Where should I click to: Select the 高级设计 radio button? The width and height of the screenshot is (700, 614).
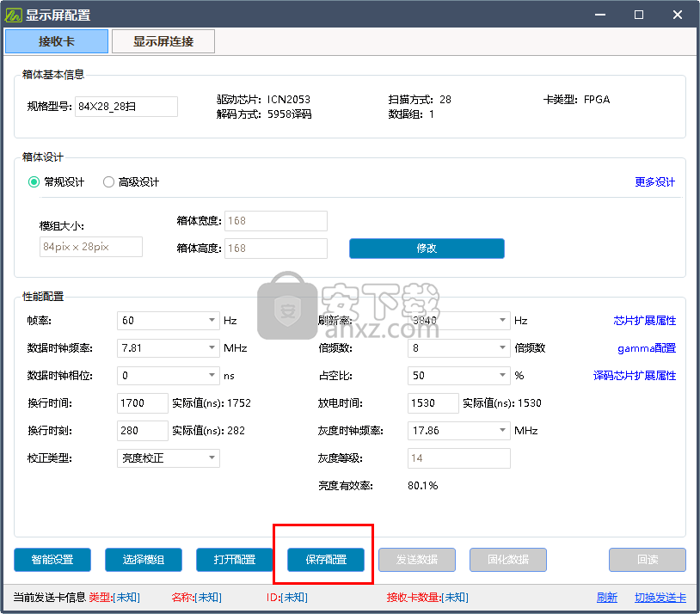(108, 182)
